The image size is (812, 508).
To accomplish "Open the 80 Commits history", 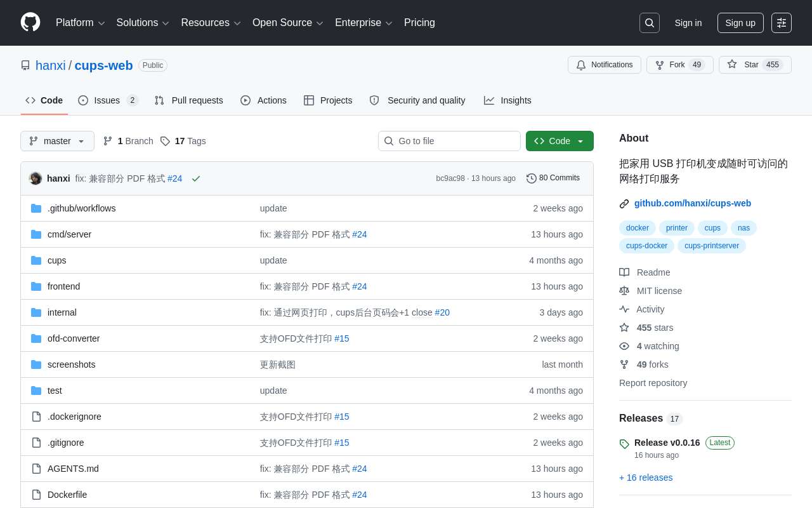I will (x=553, y=178).
